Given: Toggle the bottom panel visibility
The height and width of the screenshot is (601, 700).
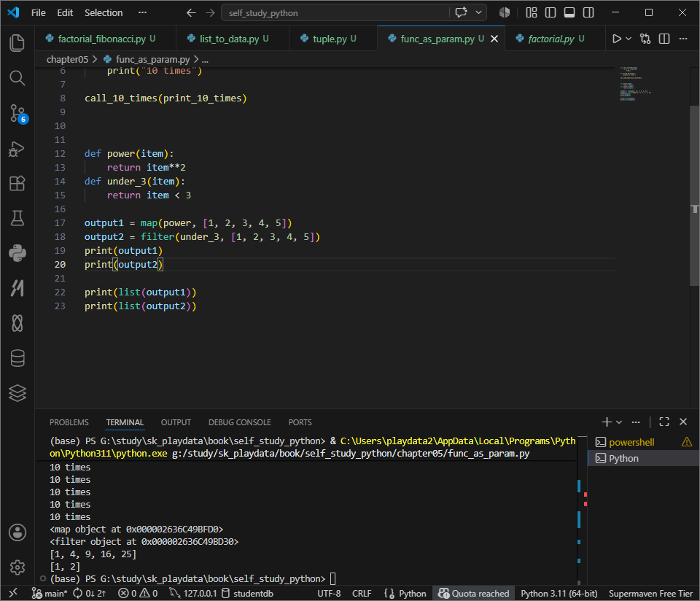Looking at the screenshot, I should 569,12.
